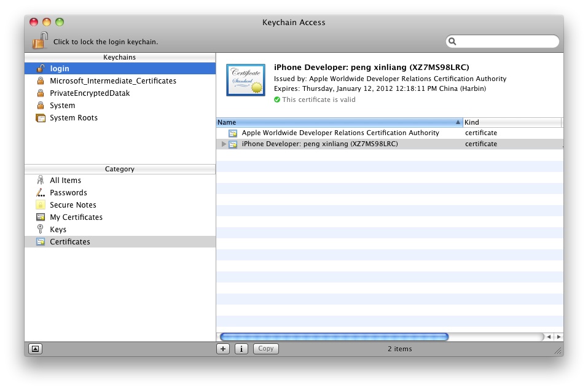Show All Items category

pos(120,180)
